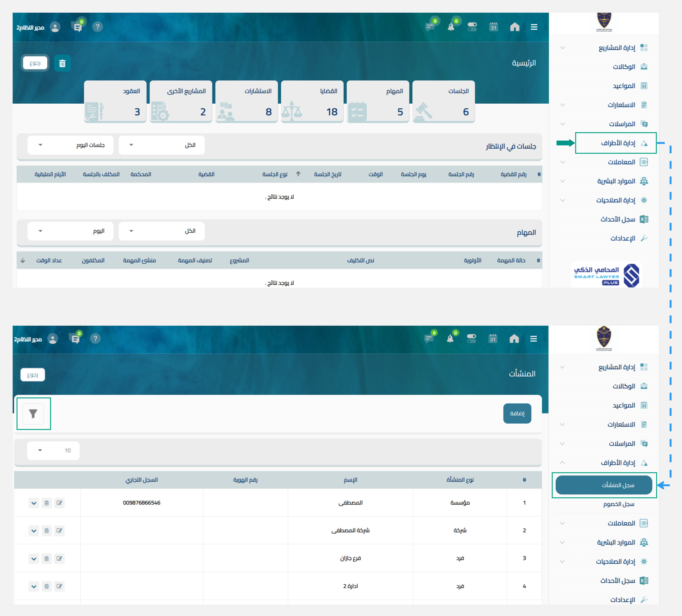This screenshot has width=682, height=616.
Task: Open the جلسات اليوم dropdown
Action: pyautogui.click(x=70, y=145)
